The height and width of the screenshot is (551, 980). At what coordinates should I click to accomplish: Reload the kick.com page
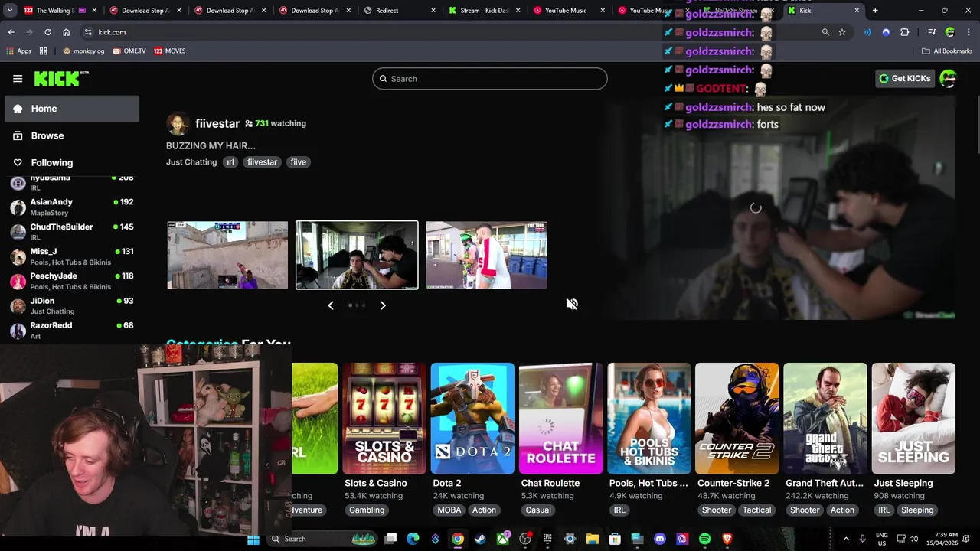click(47, 32)
